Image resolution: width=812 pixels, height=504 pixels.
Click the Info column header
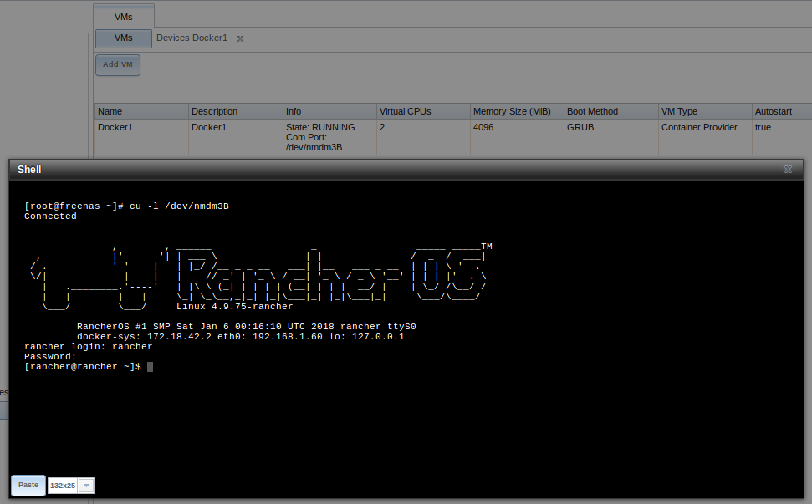tap(329, 111)
